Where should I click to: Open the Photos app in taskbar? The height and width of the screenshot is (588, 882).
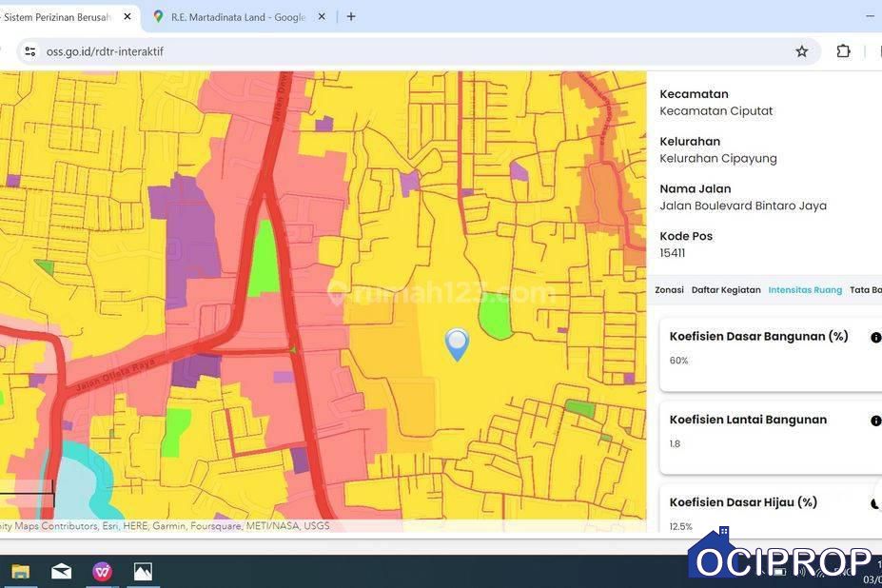tap(143, 571)
